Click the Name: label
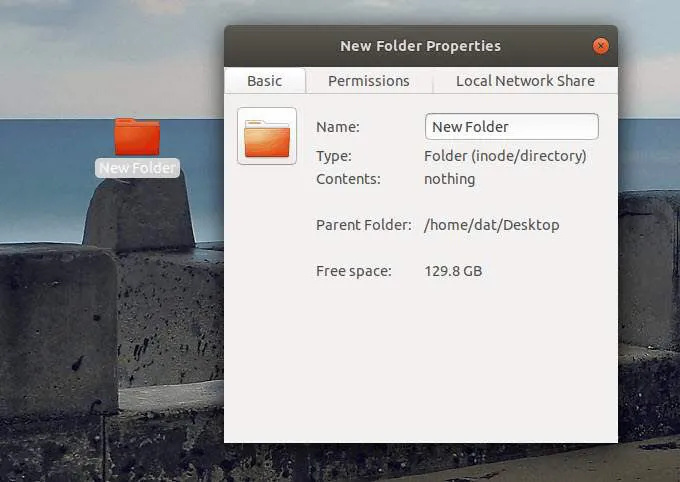680x482 pixels. coord(337,127)
